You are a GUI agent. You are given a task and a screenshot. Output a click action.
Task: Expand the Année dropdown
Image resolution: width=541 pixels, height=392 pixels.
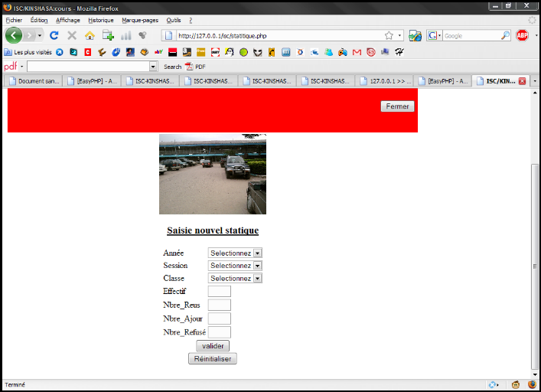235,253
